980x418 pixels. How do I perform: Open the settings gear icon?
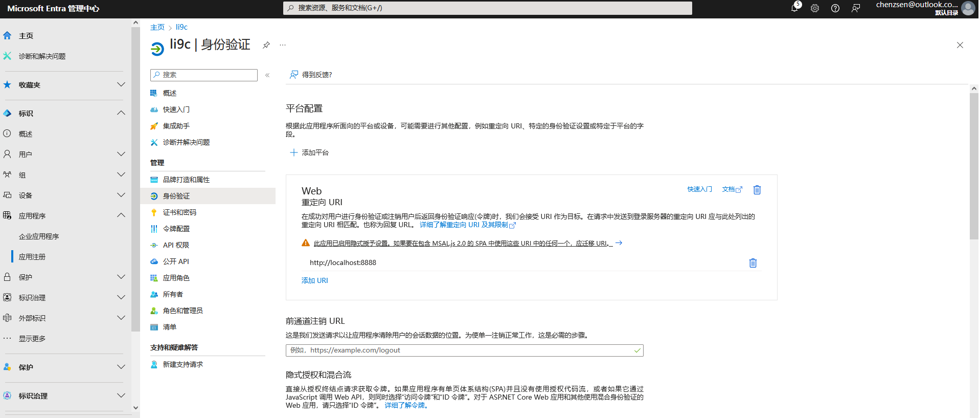coord(815,8)
